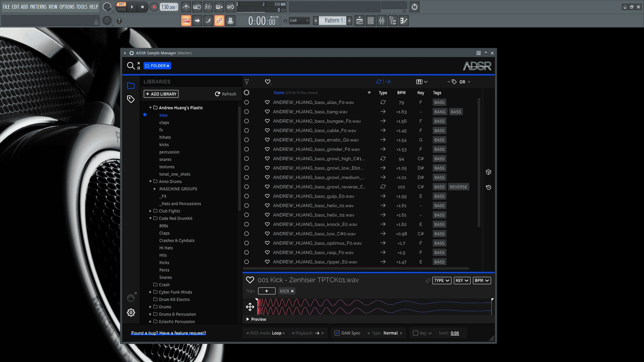Viewport: 644px width, 362px height.
Task: Open the history clock icon
Action: tap(488, 187)
